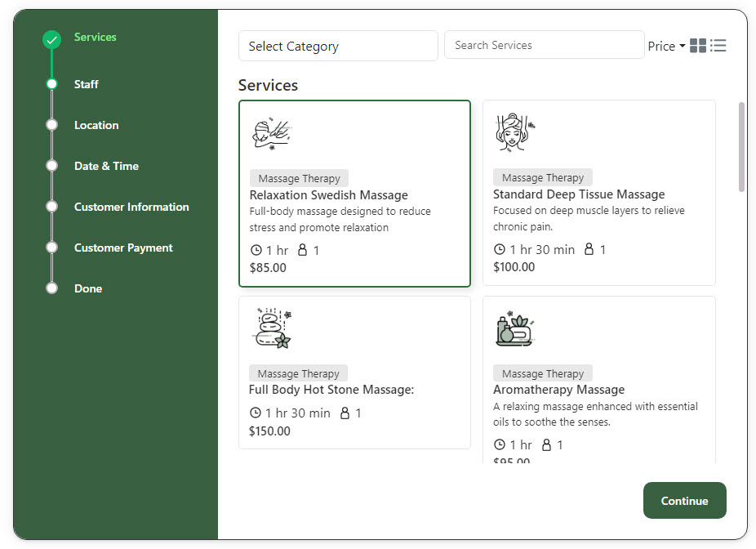Jump to the Date & Time step
Screen dimensions: 756x549
point(106,166)
